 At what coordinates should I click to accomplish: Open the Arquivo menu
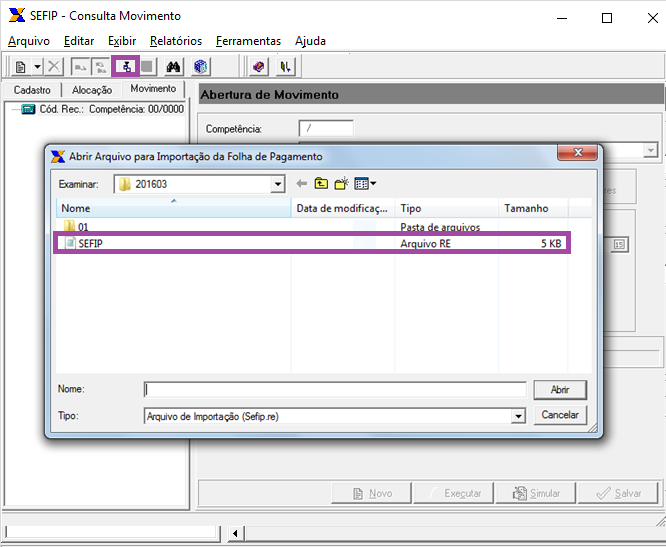click(29, 41)
